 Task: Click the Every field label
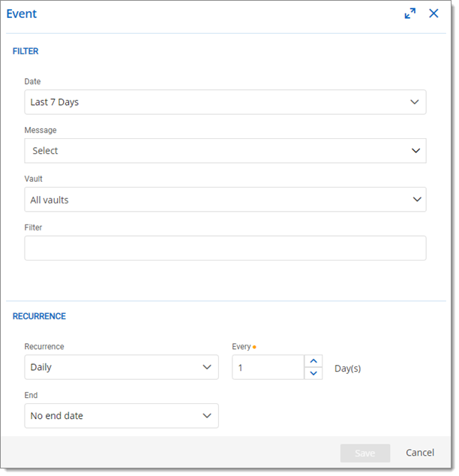pos(241,347)
